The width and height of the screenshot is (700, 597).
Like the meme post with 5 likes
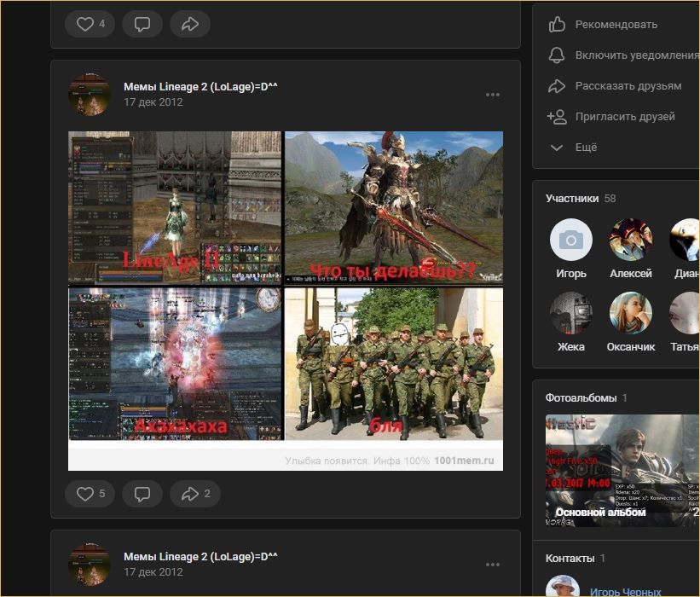[x=90, y=494]
